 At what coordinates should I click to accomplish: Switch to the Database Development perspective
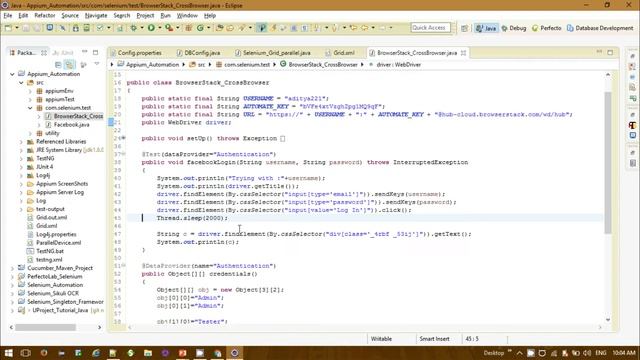(600, 28)
